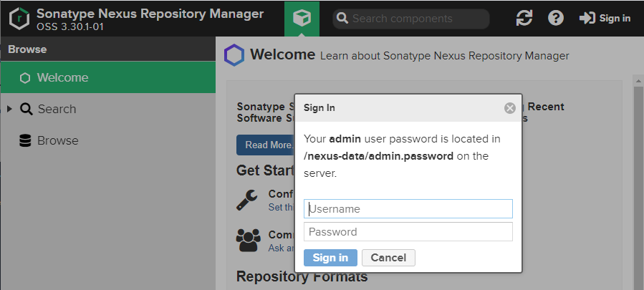Viewport: 644px width, 290px height.
Task: Click the 'Sign In' dialog title
Action: pyautogui.click(x=319, y=107)
